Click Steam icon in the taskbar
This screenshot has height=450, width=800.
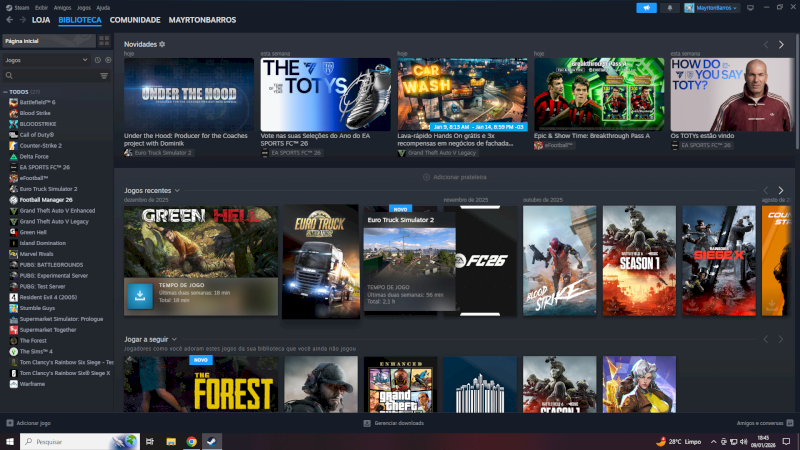coord(212,441)
